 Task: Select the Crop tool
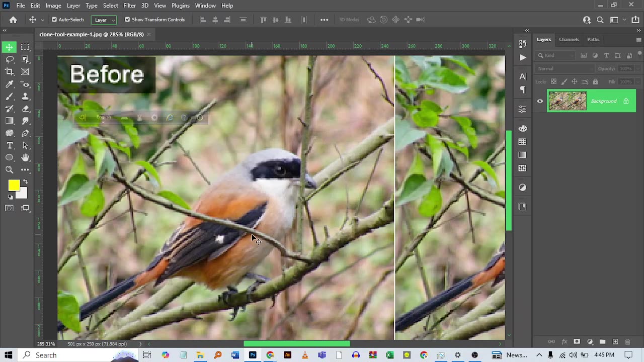tap(9, 72)
